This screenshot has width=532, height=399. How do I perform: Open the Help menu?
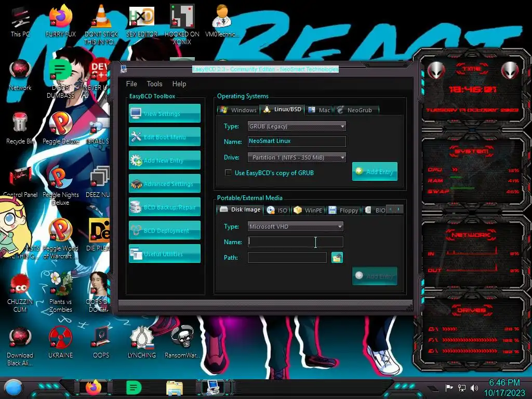click(x=179, y=84)
